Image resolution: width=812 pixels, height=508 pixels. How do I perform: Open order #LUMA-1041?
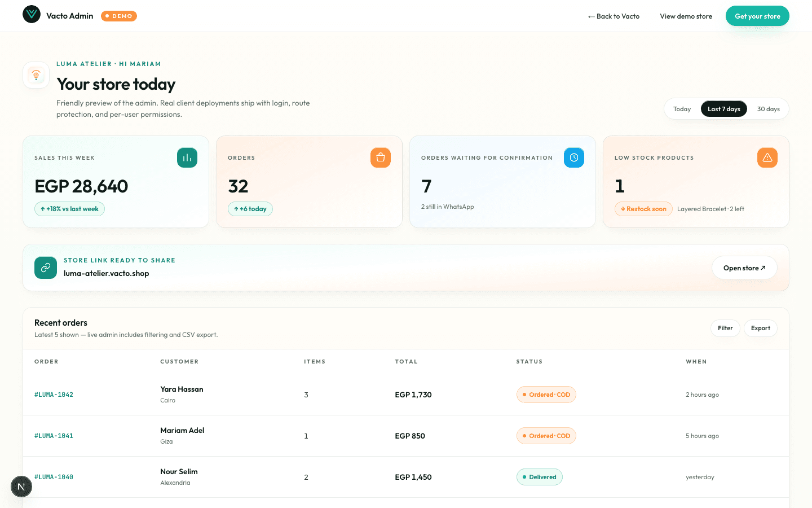pyautogui.click(x=54, y=436)
